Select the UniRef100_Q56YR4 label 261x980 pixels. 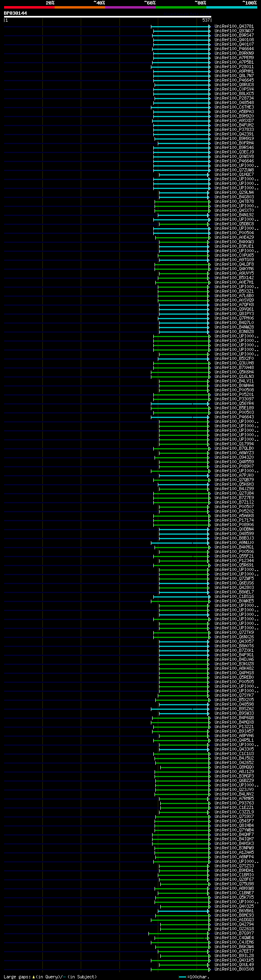pyautogui.click(x=234, y=404)
